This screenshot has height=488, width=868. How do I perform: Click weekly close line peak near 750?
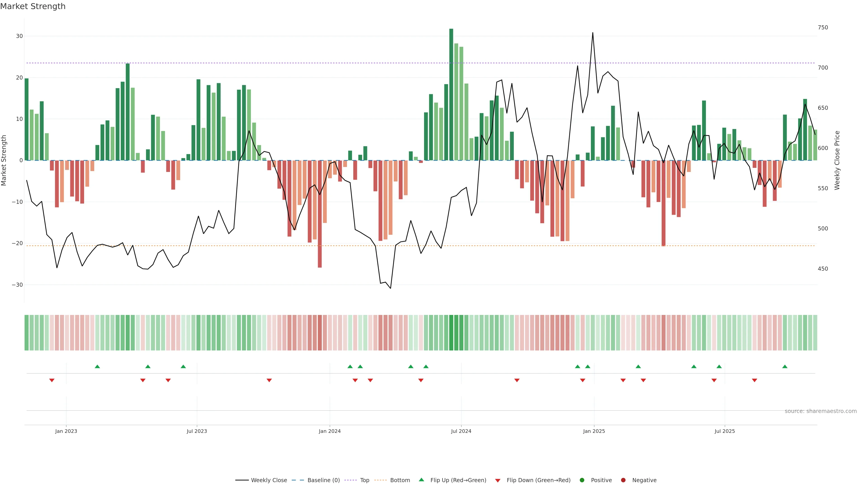coord(593,33)
